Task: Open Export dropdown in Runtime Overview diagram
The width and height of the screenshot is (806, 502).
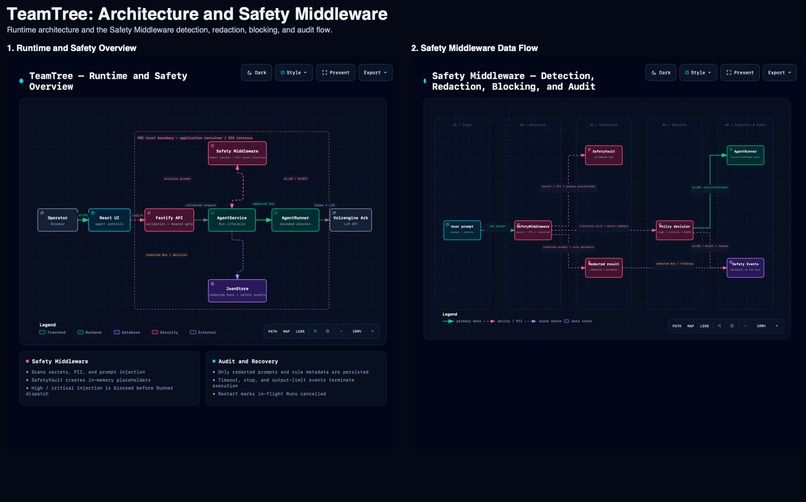Action: coord(375,72)
